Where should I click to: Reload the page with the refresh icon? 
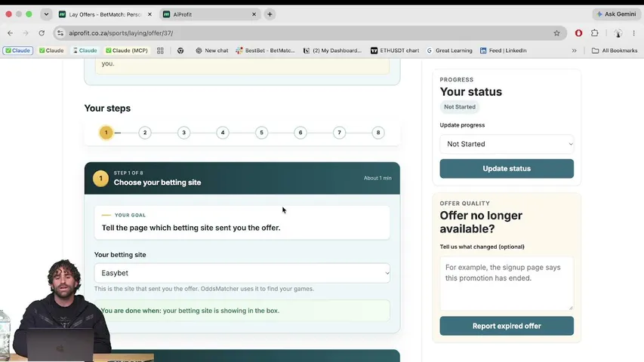coord(42,33)
